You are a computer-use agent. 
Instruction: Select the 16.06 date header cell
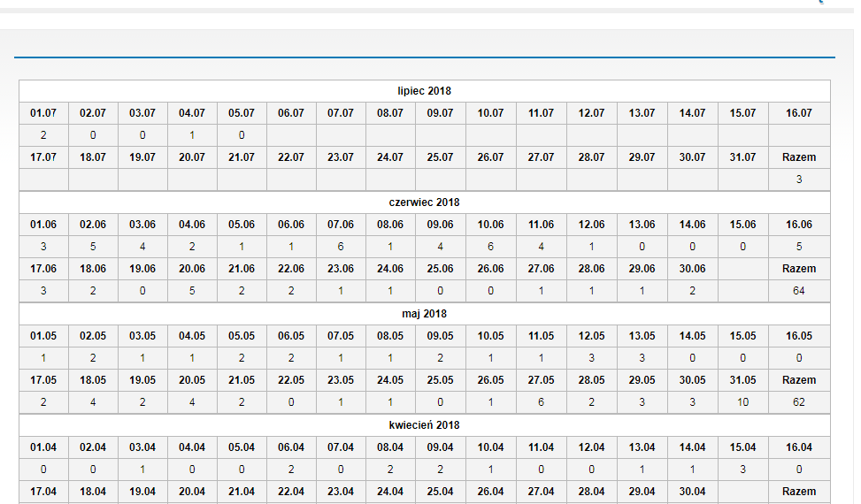pyautogui.click(x=798, y=225)
